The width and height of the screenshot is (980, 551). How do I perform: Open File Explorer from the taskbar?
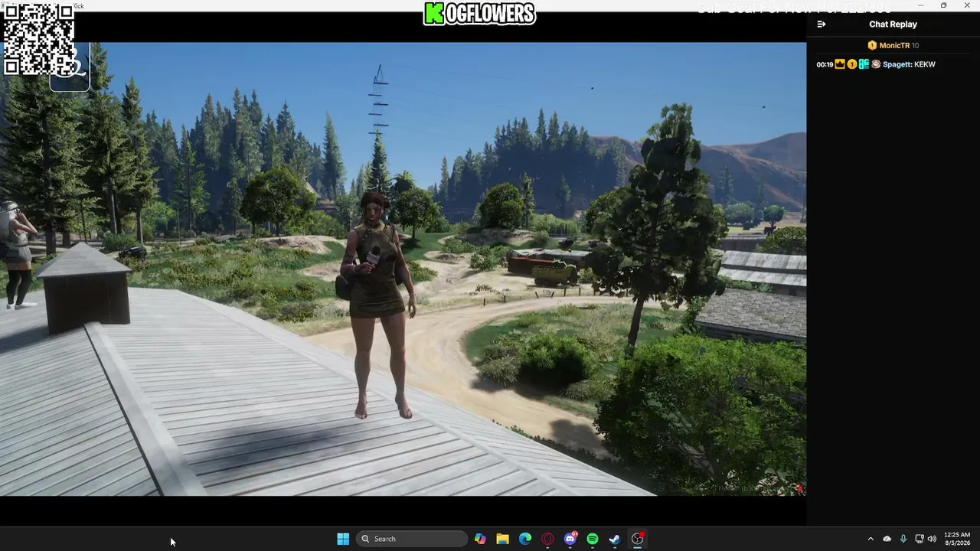(502, 539)
